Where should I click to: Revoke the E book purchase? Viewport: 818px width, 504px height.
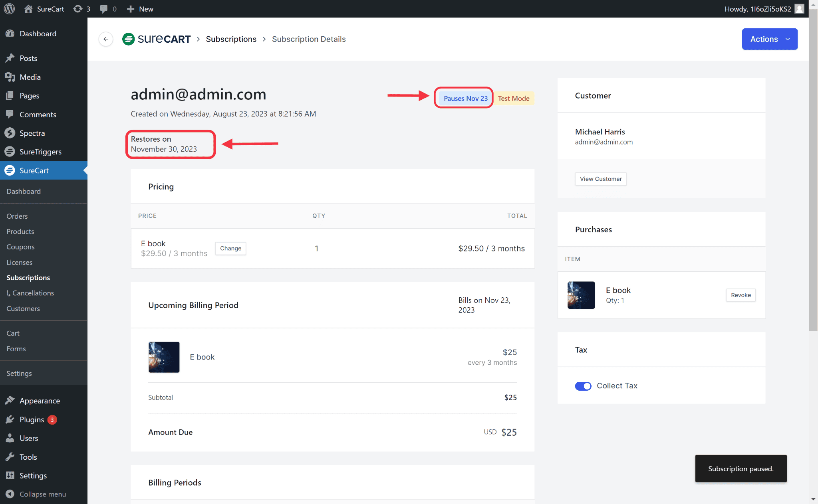click(741, 295)
